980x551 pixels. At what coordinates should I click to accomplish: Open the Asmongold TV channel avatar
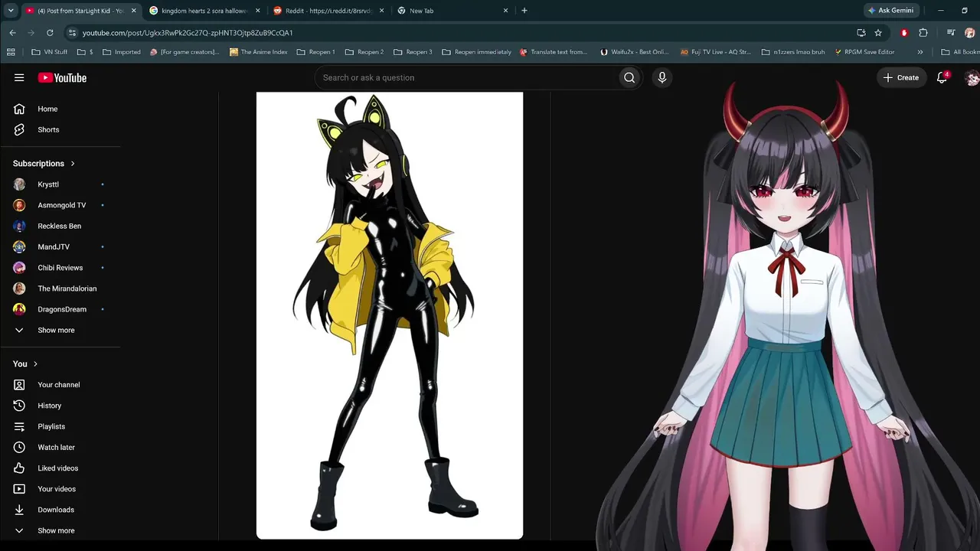20,205
